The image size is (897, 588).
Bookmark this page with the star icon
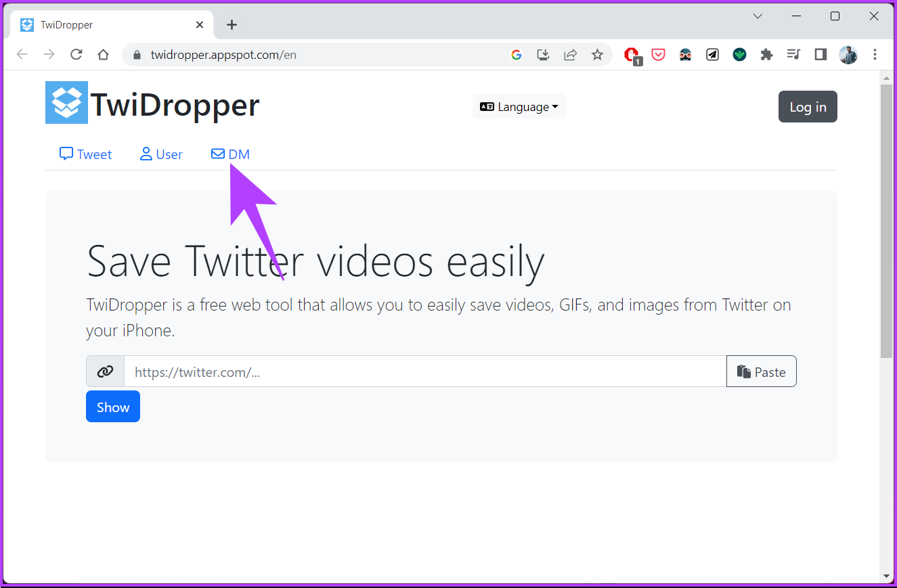pyautogui.click(x=598, y=54)
